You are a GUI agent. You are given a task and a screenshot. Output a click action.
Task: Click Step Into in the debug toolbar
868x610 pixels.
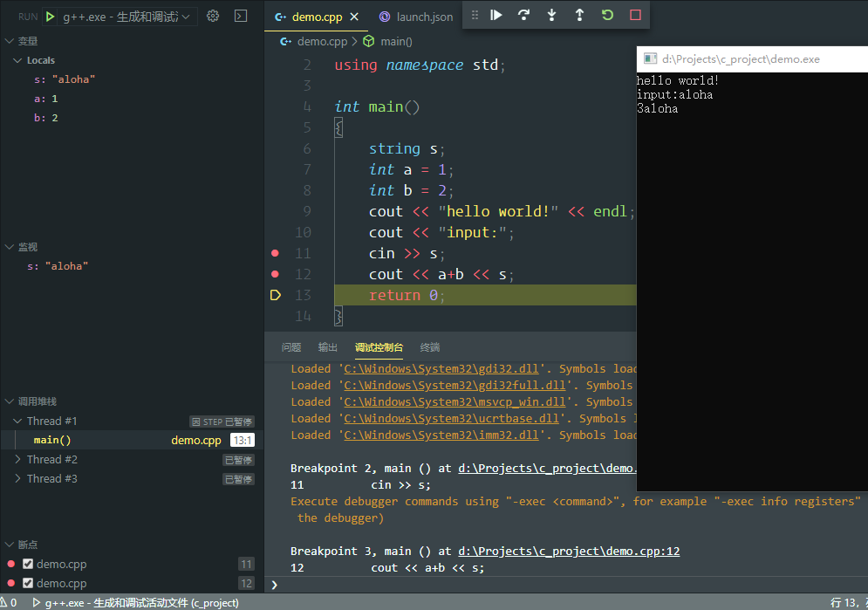pos(551,16)
